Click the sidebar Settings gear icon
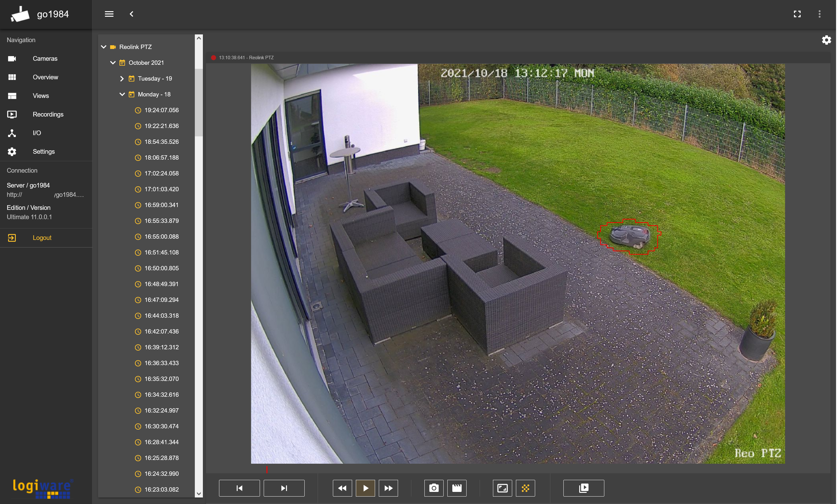 tap(12, 152)
